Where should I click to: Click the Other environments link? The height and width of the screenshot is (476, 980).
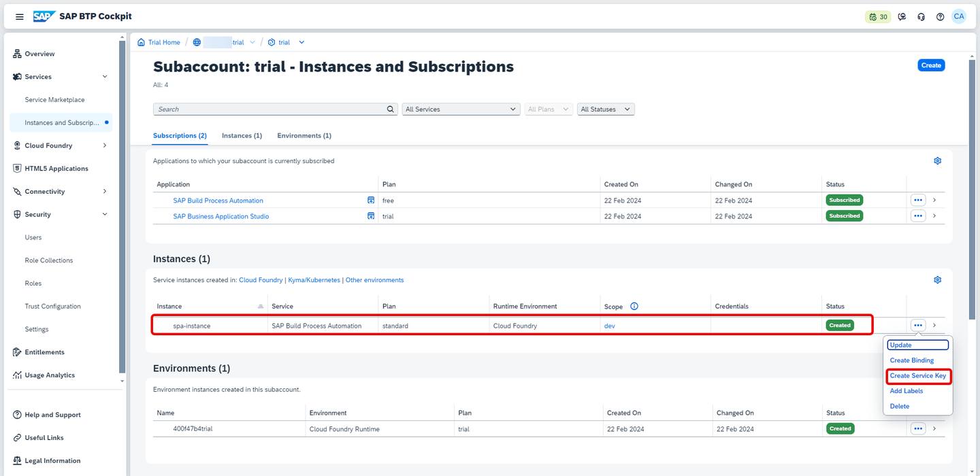point(374,280)
